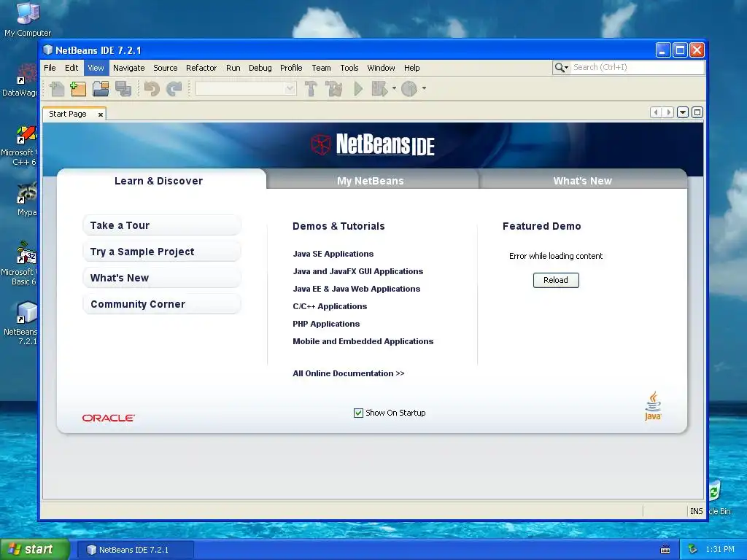Screen dimensions: 747x560
Task: Open the Run menu
Action: coord(233,68)
